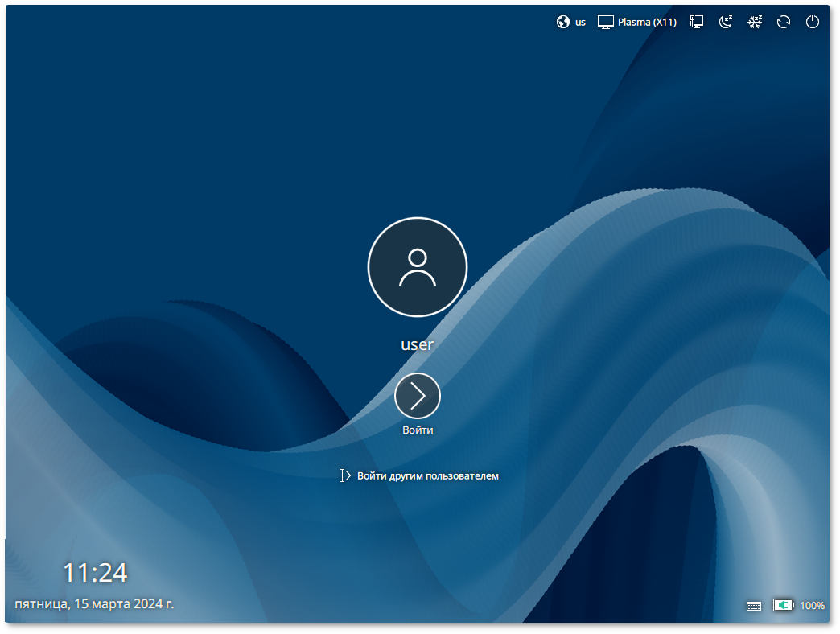Image resolution: width=840 pixels, height=634 pixels.
Task: Click the chevron beside "Войти другим пользователем"
Action: [347, 475]
